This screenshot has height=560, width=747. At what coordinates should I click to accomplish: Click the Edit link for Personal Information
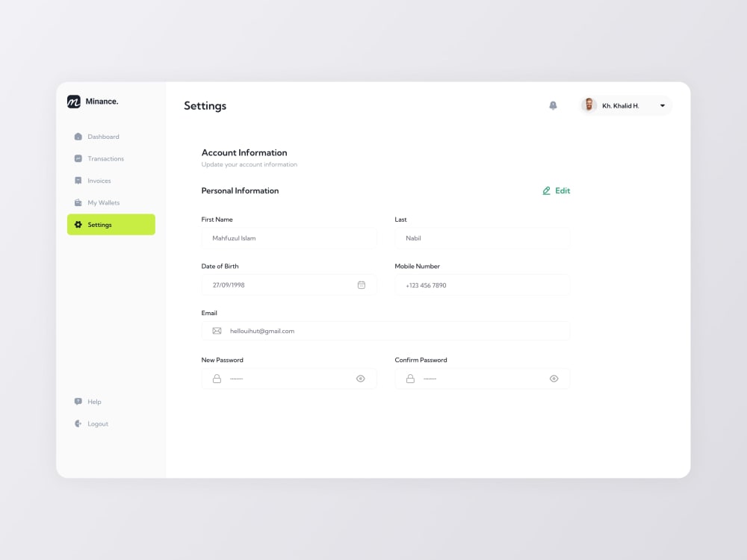coord(557,190)
